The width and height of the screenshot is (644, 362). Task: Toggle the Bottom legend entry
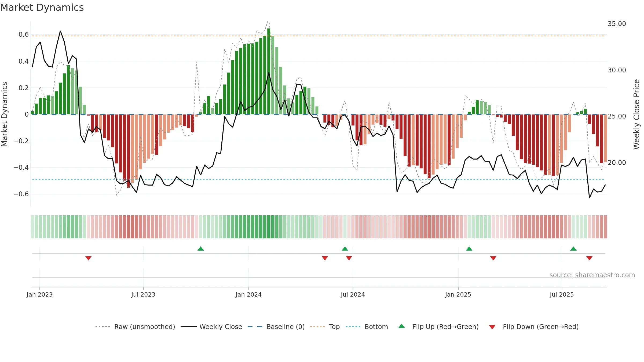(367, 327)
